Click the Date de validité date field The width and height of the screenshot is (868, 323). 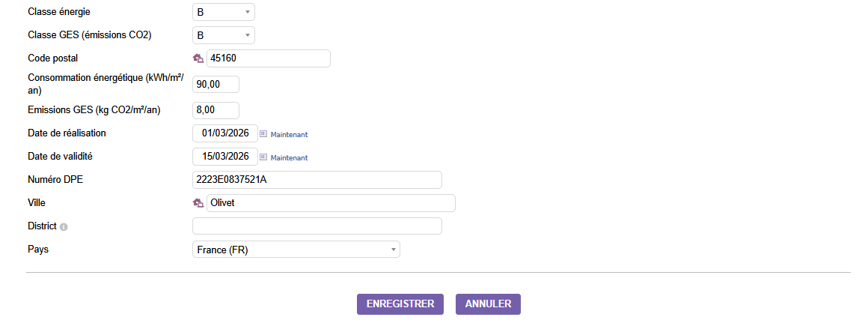[225, 157]
